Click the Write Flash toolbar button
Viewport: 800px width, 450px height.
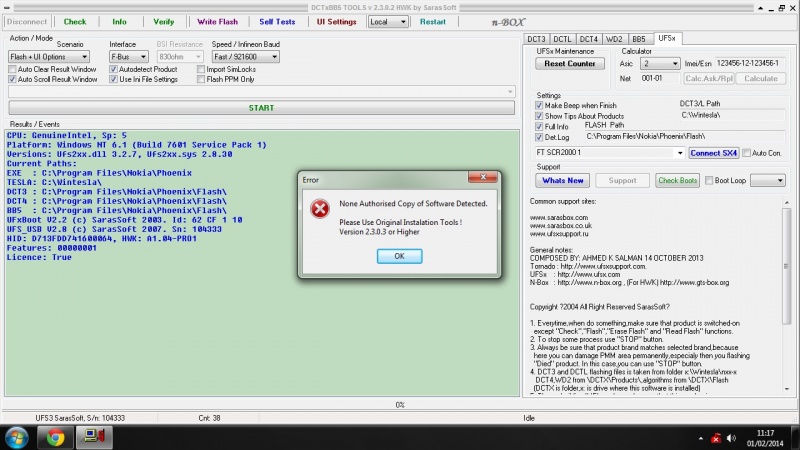218,22
